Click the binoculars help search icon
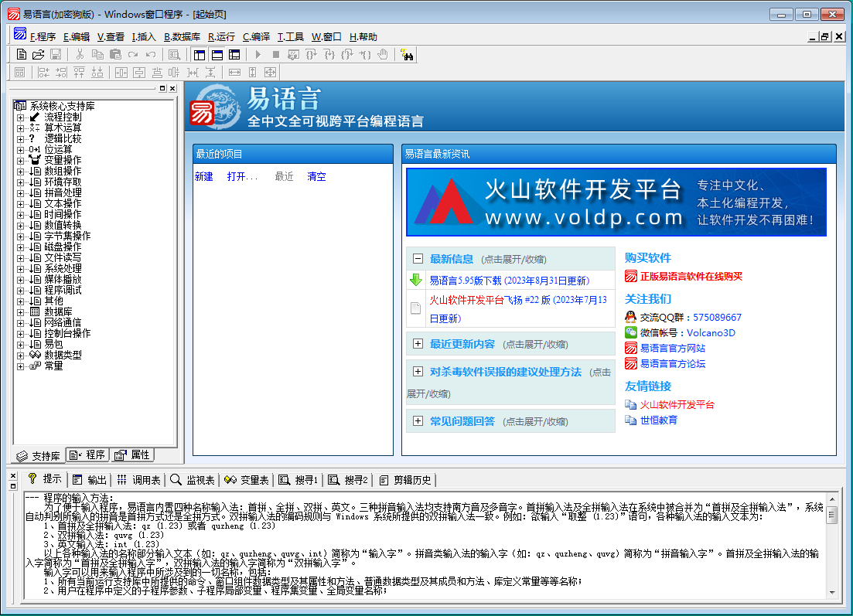The height and width of the screenshot is (616, 853). [x=408, y=54]
